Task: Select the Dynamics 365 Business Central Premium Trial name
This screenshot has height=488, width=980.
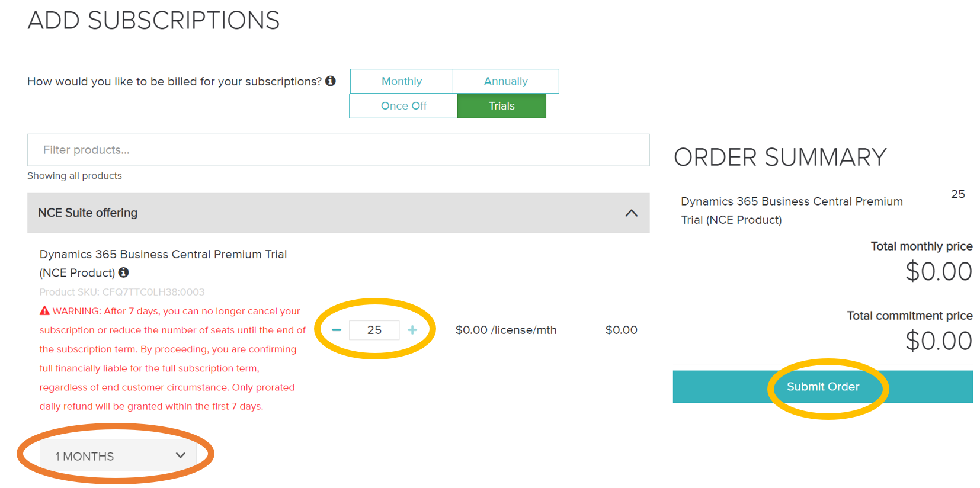Action: click(163, 254)
